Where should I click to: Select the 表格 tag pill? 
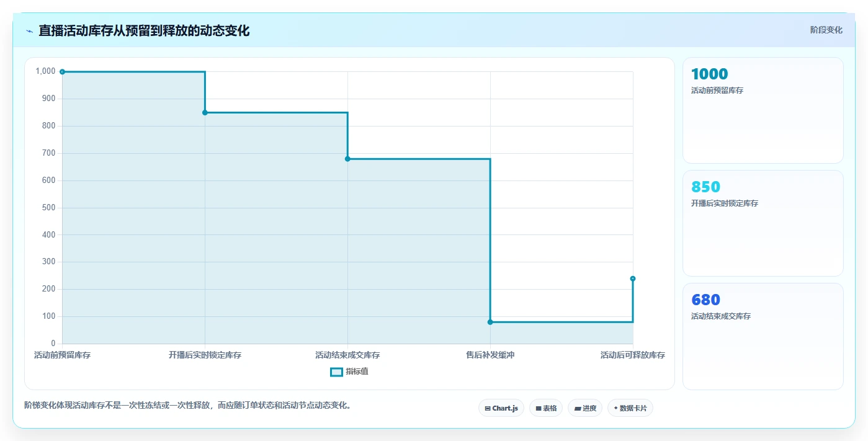coord(546,408)
